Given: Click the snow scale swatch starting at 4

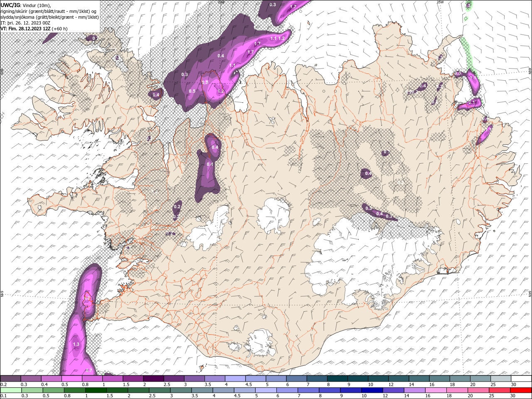Looking at the screenshot, I should point(235,379).
